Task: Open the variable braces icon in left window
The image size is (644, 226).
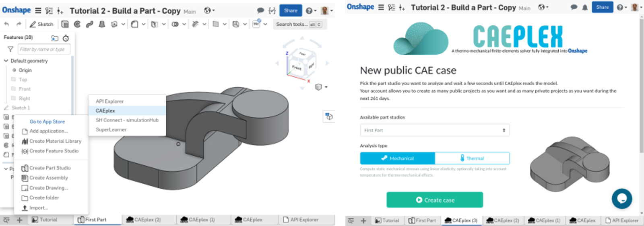Action: [272, 10]
